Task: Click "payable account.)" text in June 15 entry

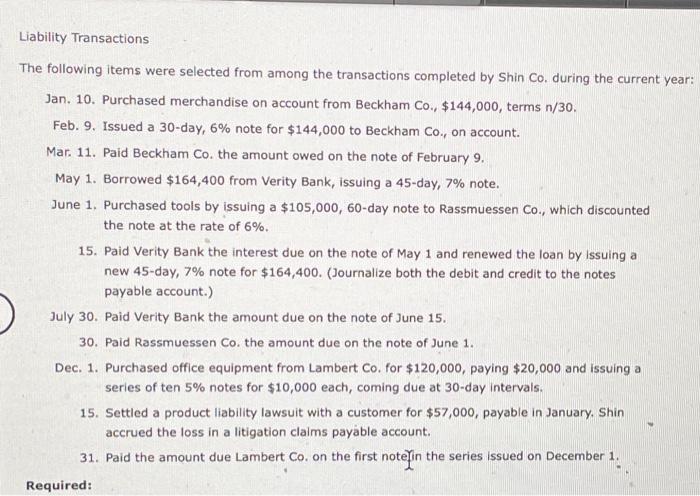Action: point(158,292)
